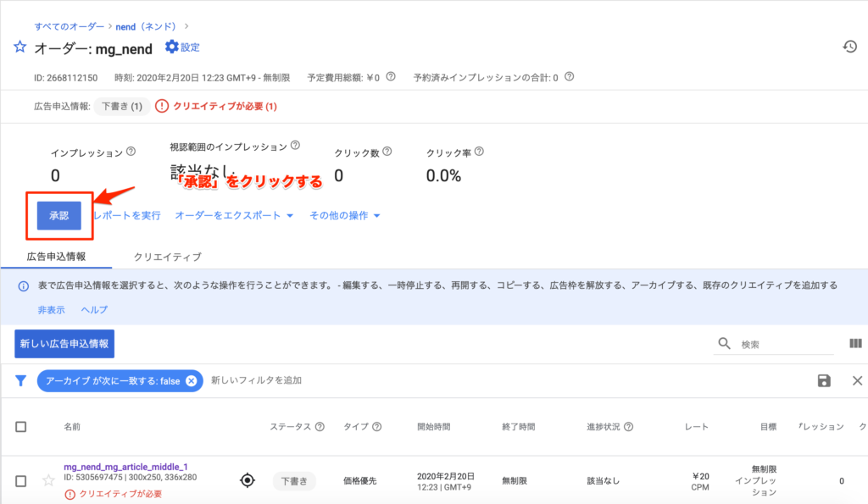Click the red クリエイティブが必要 warning icon at top
Image resolution: width=868 pixels, height=504 pixels.
[x=162, y=106]
